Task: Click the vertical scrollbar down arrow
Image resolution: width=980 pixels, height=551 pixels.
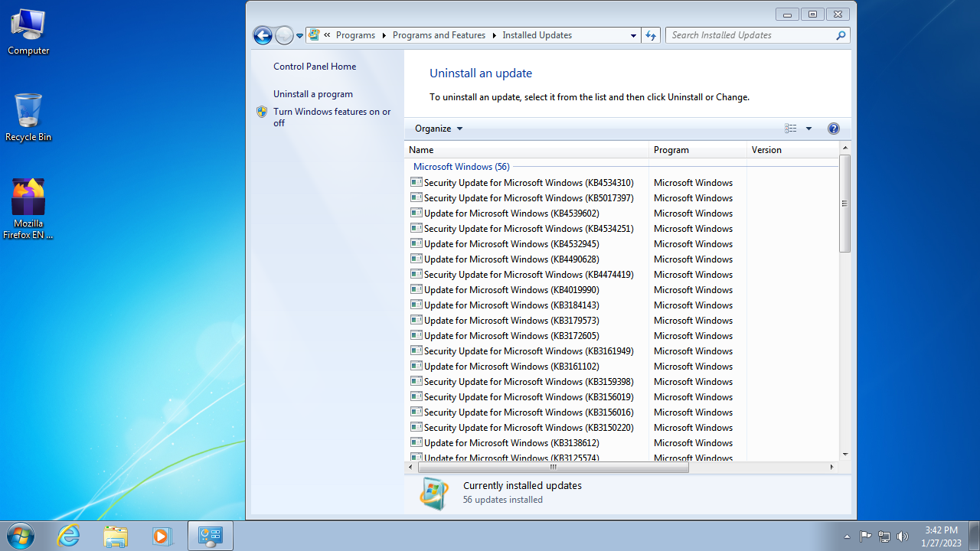Action: [845, 455]
